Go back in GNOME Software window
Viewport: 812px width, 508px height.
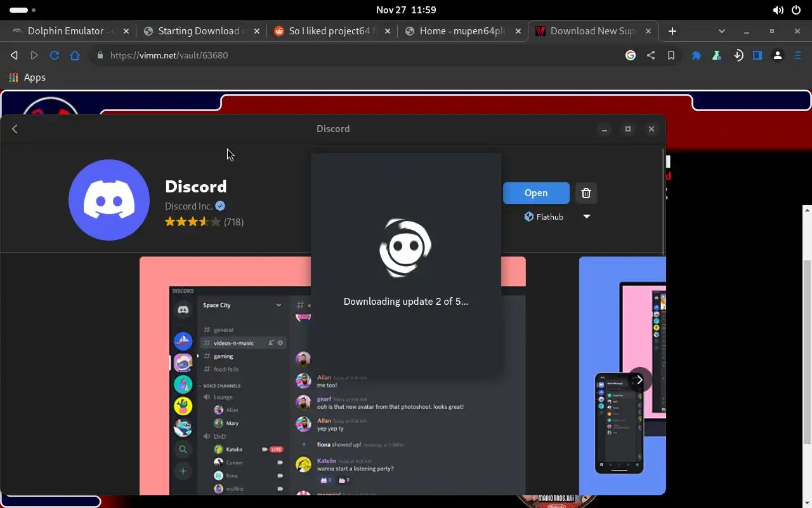pos(15,129)
